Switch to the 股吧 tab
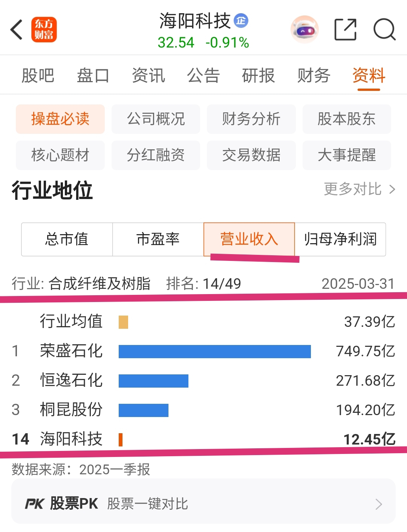 pyautogui.click(x=38, y=75)
